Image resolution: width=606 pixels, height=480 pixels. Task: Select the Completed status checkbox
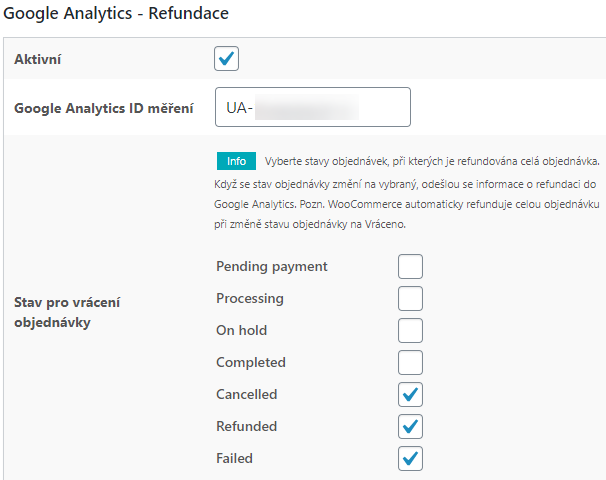tap(410, 363)
